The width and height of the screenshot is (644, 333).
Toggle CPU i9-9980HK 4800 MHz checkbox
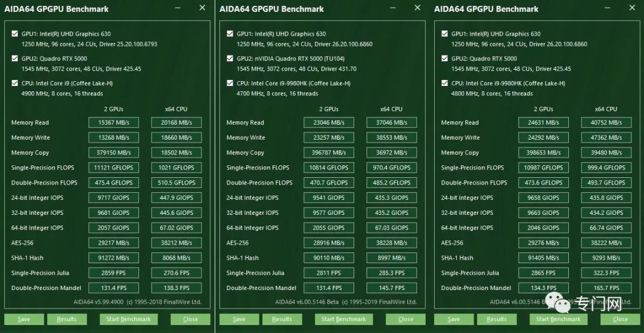444,83
